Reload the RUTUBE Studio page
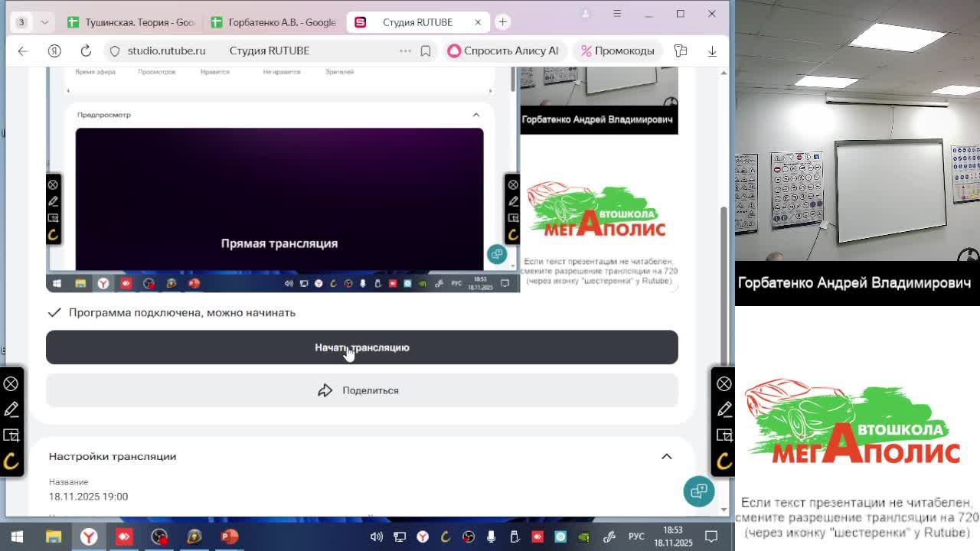The height and width of the screenshot is (551, 980). tap(86, 51)
